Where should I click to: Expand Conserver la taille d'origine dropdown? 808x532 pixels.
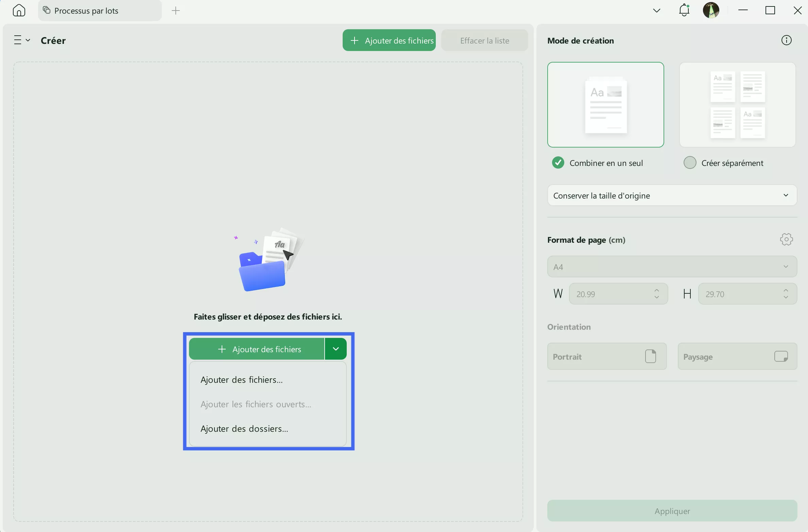(x=672, y=195)
